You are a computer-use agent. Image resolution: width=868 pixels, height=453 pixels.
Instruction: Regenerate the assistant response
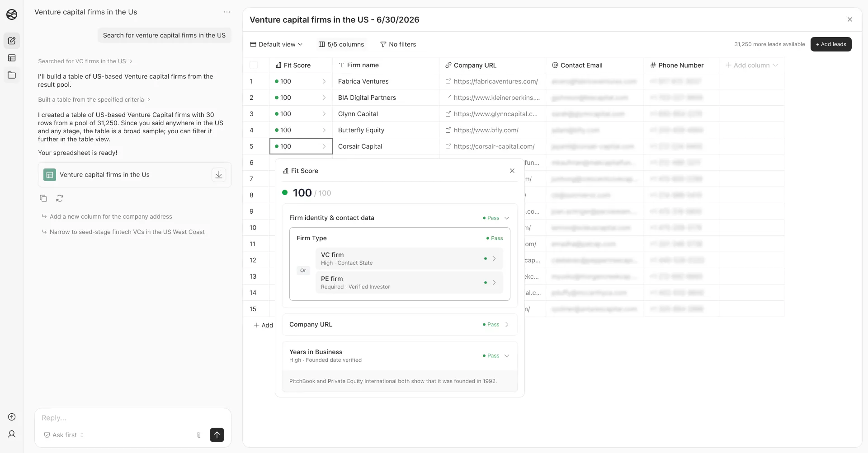point(60,198)
